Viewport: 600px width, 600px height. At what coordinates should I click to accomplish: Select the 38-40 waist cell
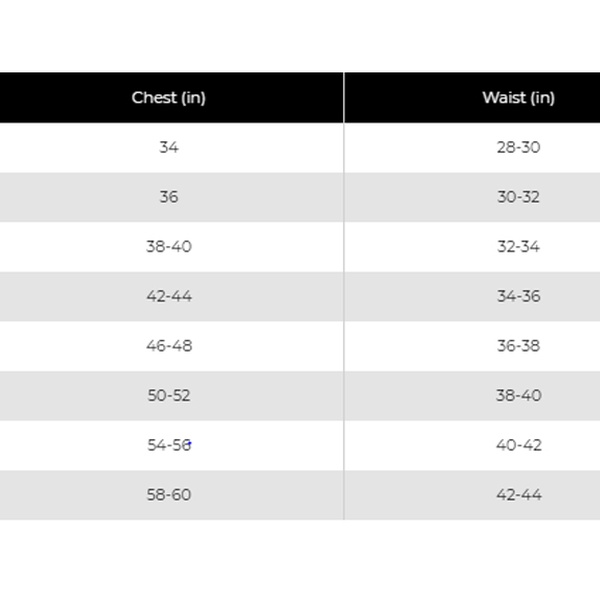coord(472,396)
